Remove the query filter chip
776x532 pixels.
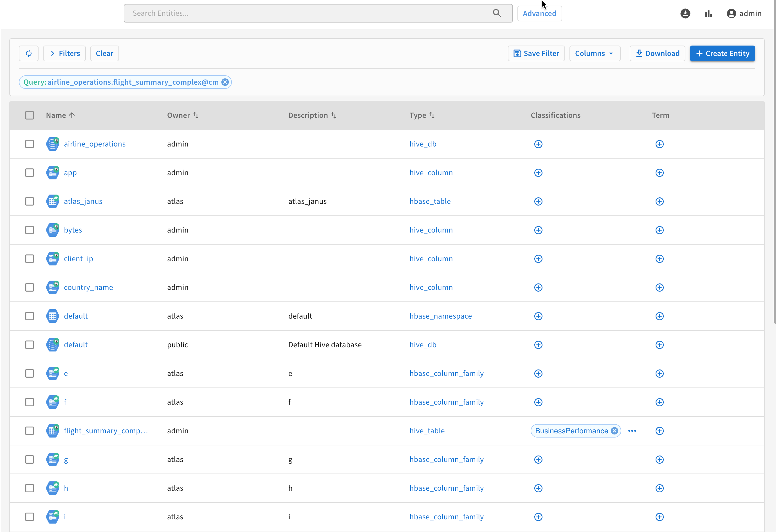coord(225,82)
